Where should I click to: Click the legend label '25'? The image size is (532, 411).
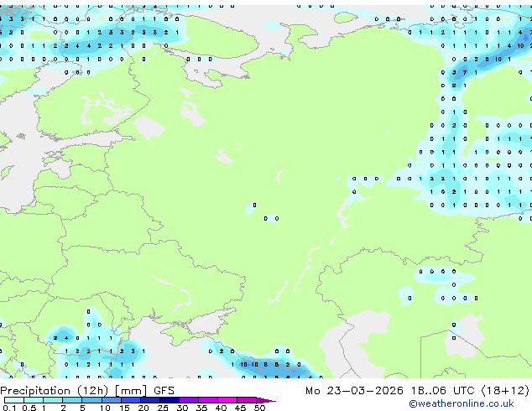pyautogui.click(x=163, y=408)
